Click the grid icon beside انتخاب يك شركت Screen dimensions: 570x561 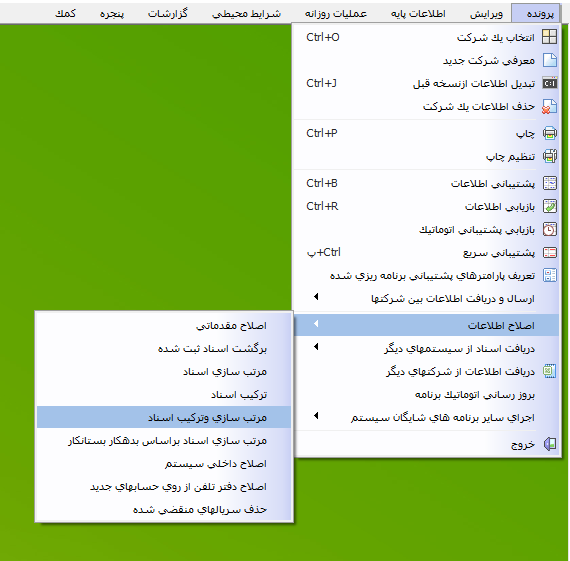(x=549, y=37)
